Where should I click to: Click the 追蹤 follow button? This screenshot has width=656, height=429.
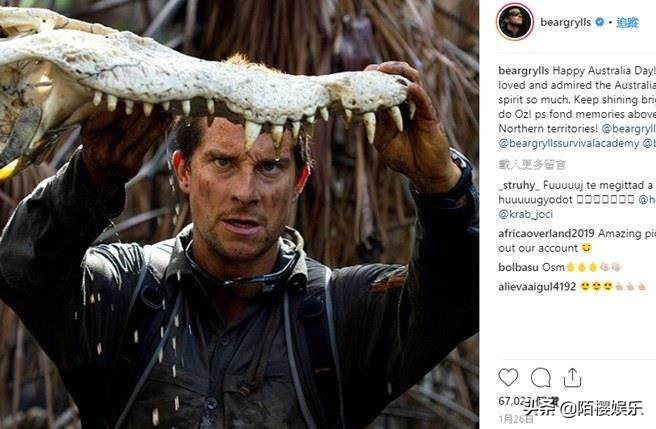tap(627, 22)
